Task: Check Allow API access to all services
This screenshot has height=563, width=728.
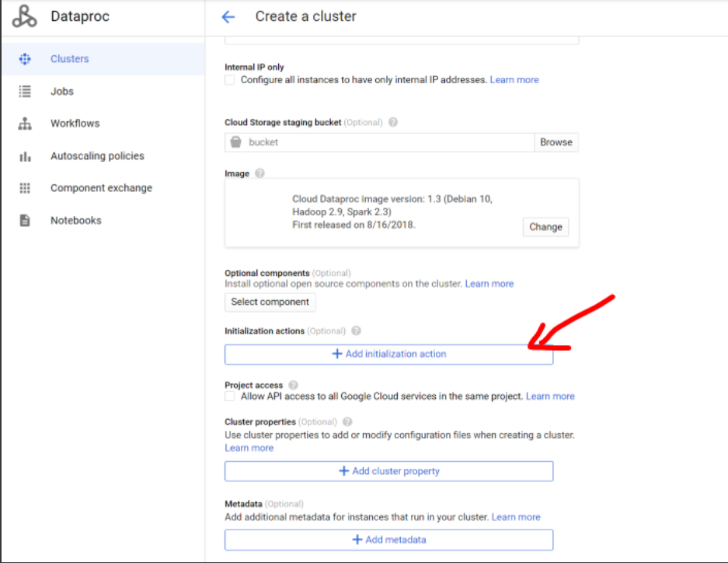Action: [229, 397]
